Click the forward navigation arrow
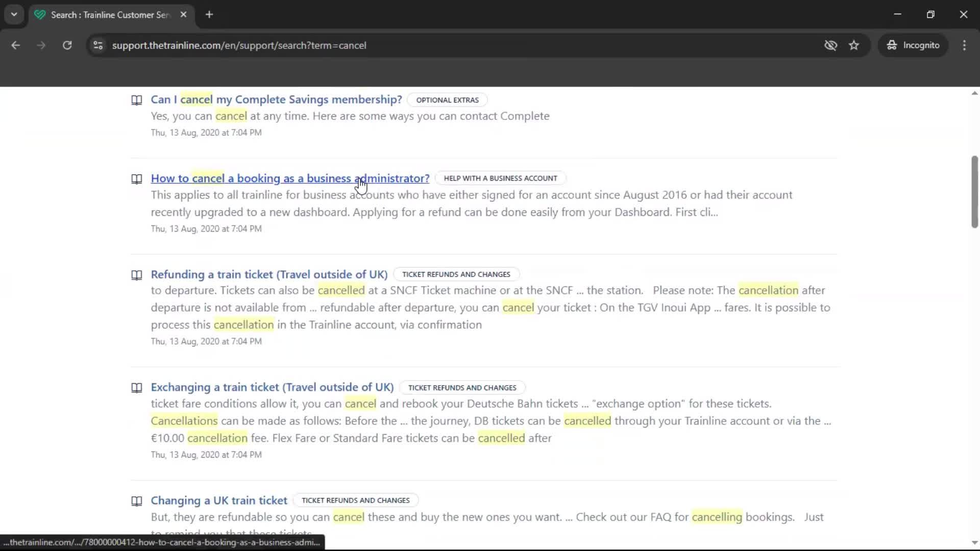This screenshot has width=980, height=551. 41,45
